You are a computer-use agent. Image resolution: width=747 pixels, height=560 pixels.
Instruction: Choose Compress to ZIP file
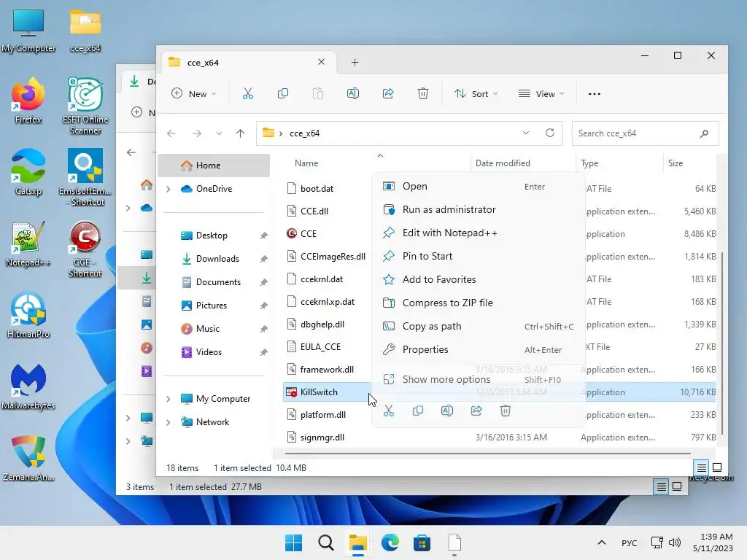[x=478, y=303]
